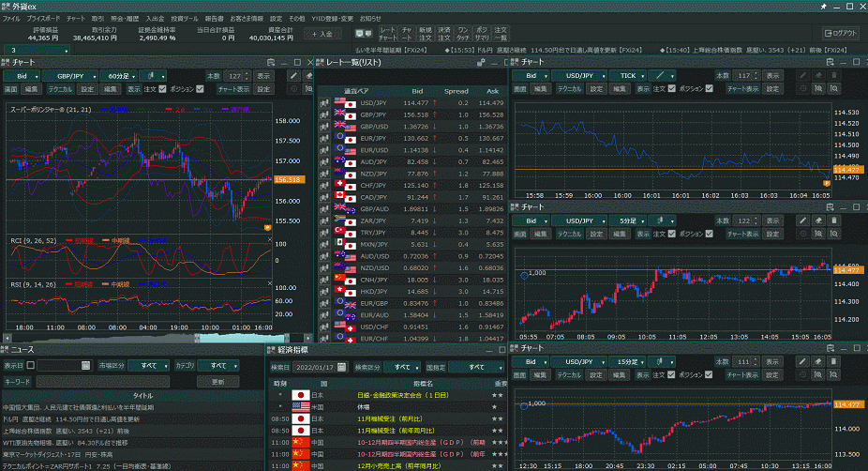Viewport: 868px width, 471px height.
Task: Open the 取引 menu
Action: (98, 19)
